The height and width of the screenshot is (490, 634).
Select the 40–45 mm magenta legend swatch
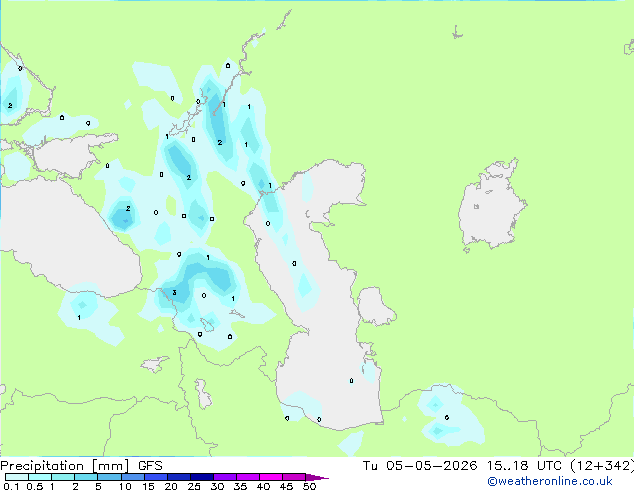pos(271,477)
